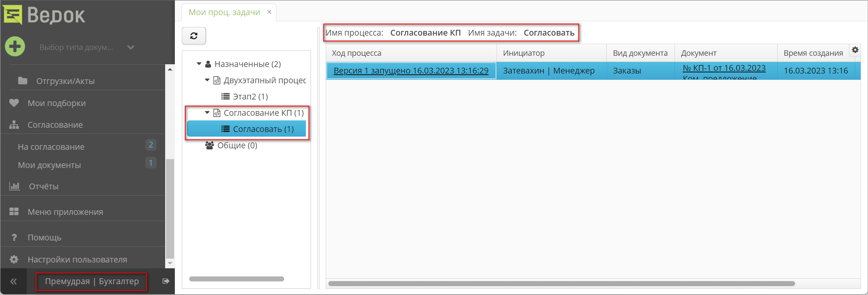Click the person icon beside Назначенные

[x=208, y=64]
